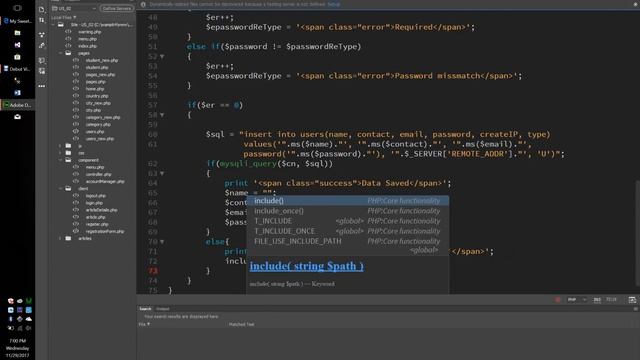The height and width of the screenshot is (360, 640).
Task: Select logout.php in the client folder
Action: (x=96, y=196)
